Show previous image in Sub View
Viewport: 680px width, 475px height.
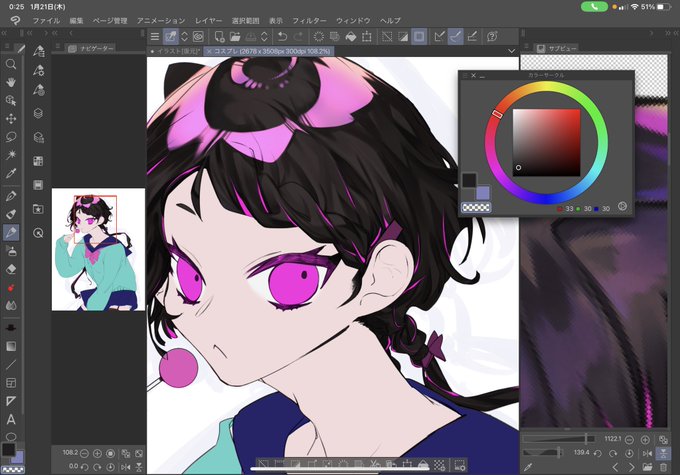click(615, 467)
